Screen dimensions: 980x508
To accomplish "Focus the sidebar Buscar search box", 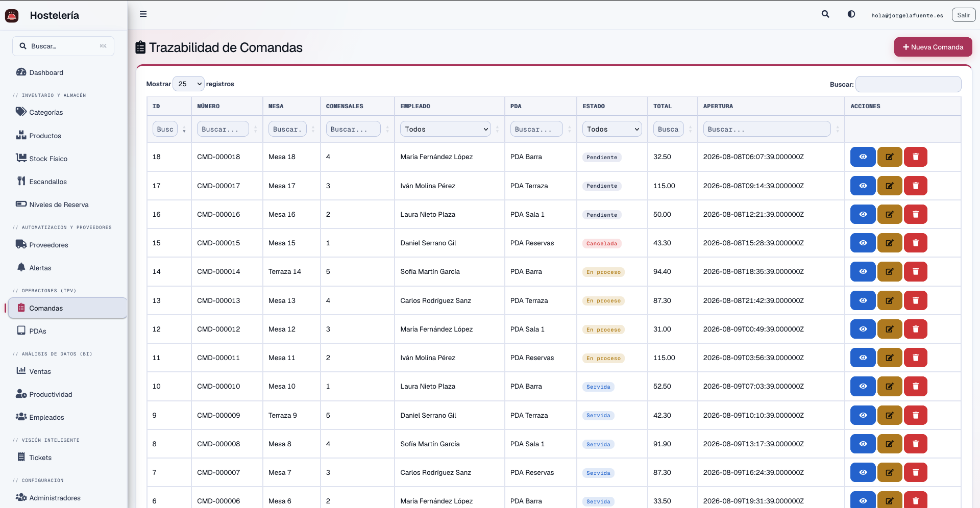I will [x=63, y=46].
